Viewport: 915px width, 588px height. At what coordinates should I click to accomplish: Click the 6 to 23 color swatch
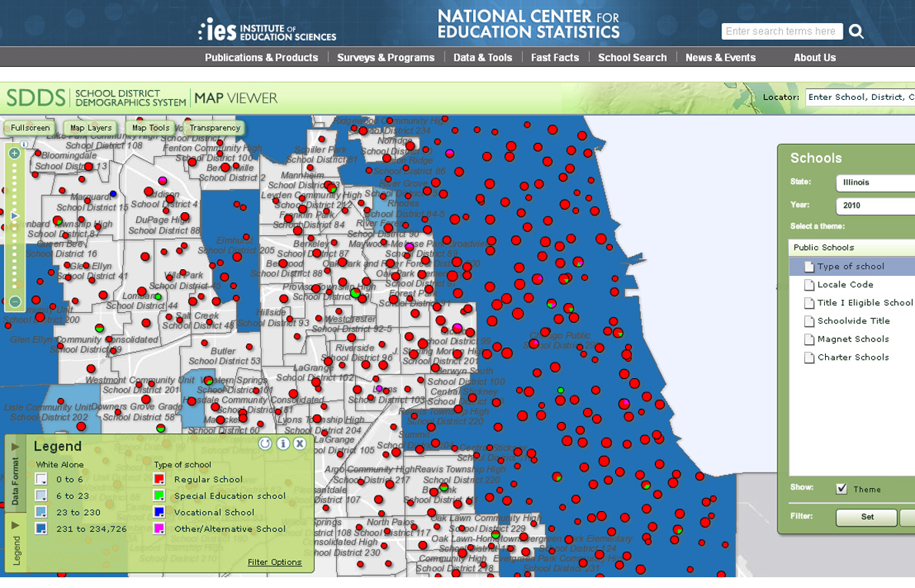pyautogui.click(x=41, y=495)
